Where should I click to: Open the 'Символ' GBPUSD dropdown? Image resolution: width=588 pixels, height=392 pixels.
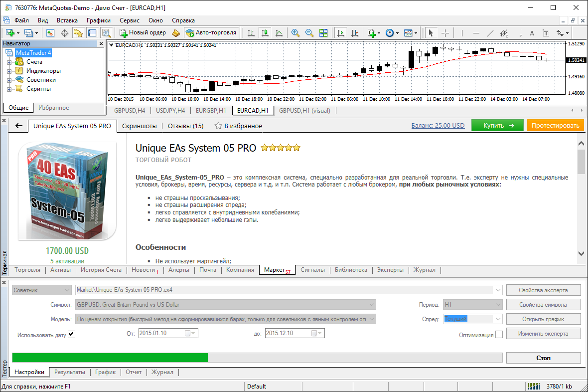pos(372,305)
